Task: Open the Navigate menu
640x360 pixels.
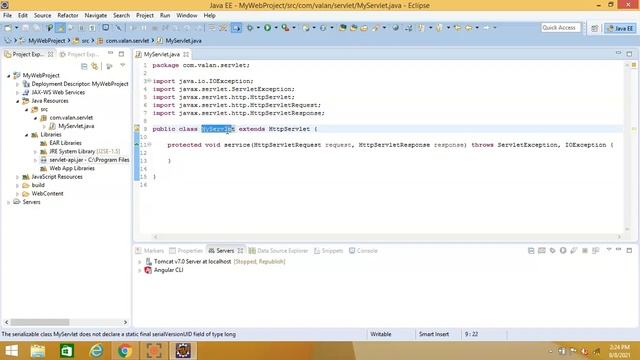Action: click(x=96, y=16)
